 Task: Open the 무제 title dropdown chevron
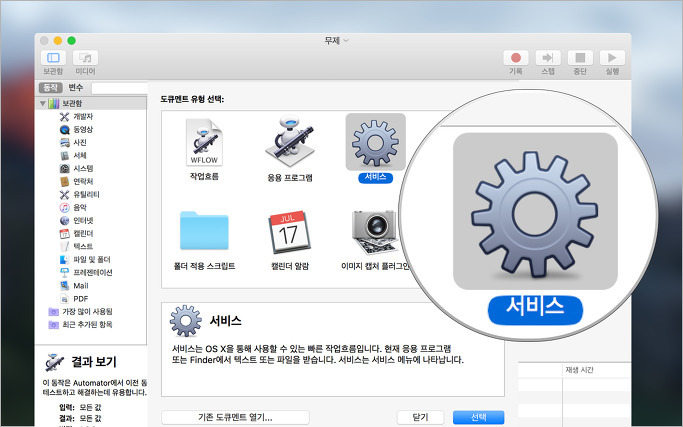[x=346, y=41]
